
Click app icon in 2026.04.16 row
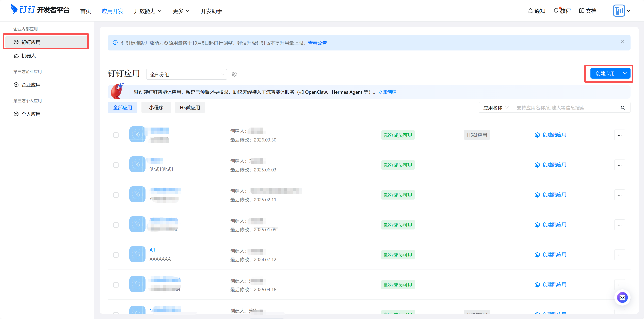pos(137,284)
